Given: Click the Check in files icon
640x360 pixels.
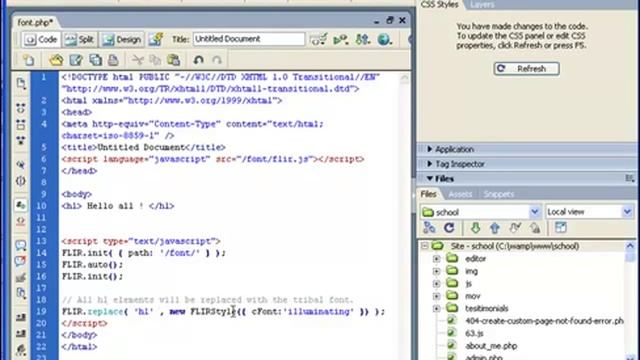Looking at the screenshot, I should 535,228.
